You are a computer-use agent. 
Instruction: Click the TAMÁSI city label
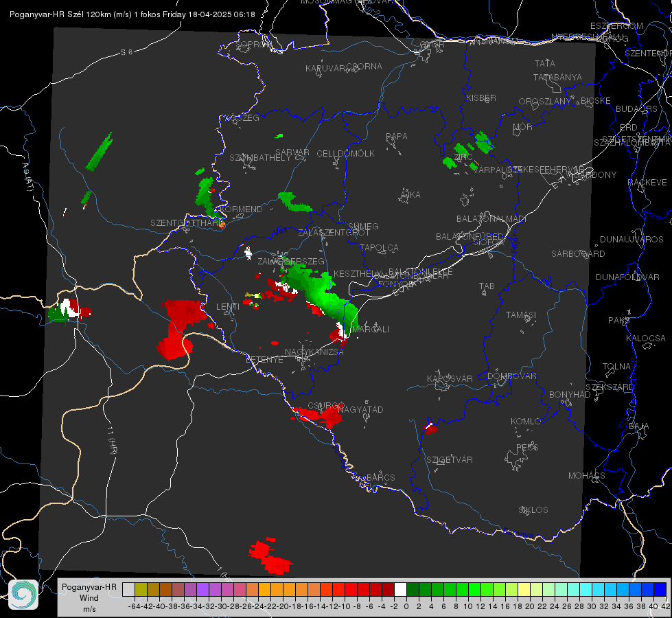(x=521, y=315)
